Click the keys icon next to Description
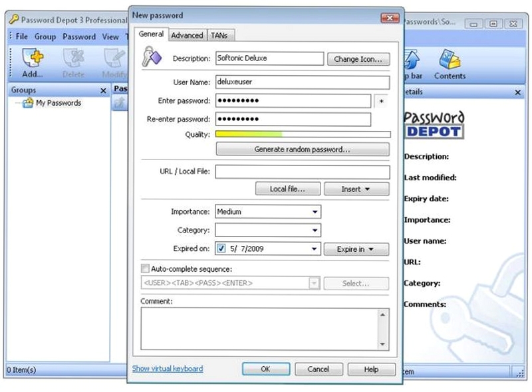532x392 pixels. [152, 56]
